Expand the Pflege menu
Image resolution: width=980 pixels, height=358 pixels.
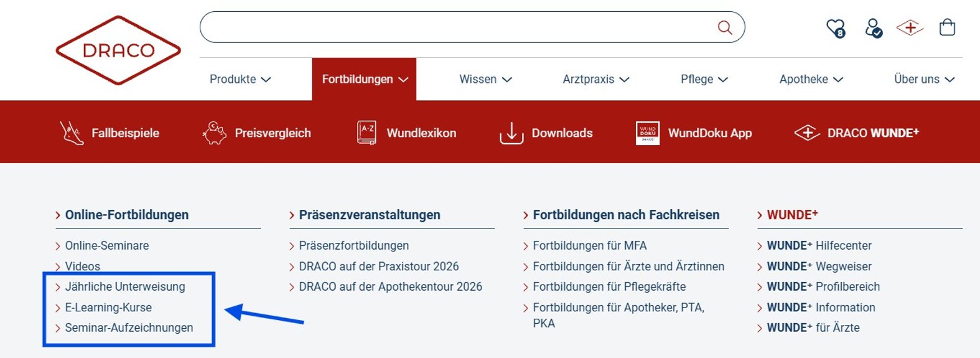coord(704,79)
